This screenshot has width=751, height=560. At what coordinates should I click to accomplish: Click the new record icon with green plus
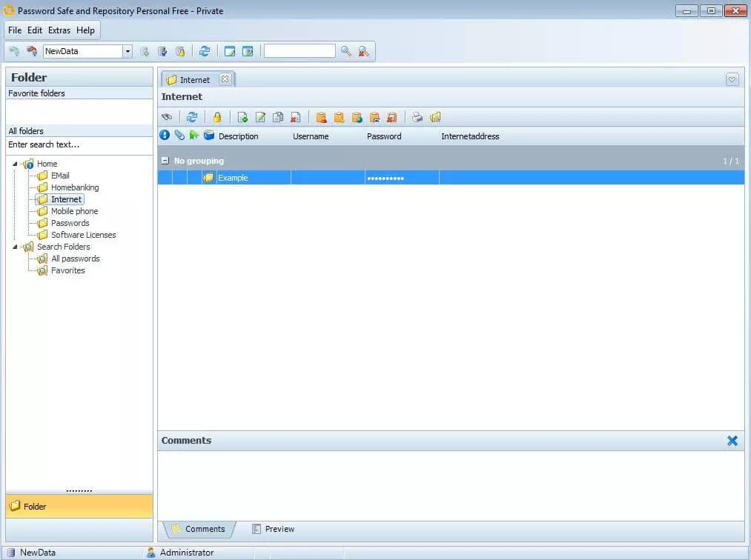tap(242, 117)
